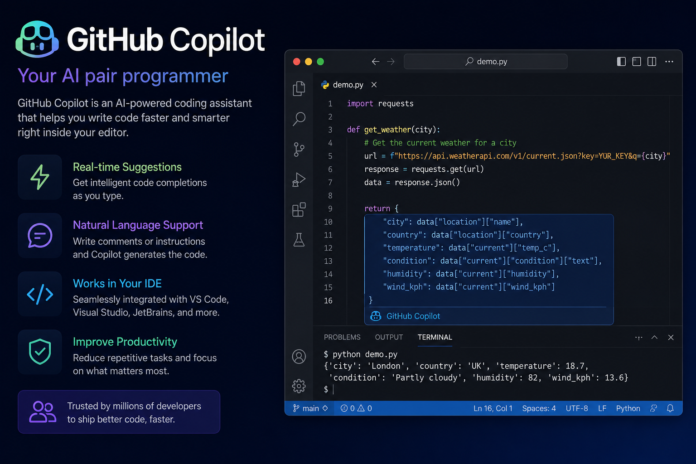The image size is (696, 464).
Task: Click the Real-time Suggestions heading
Action: click(x=127, y=167)
